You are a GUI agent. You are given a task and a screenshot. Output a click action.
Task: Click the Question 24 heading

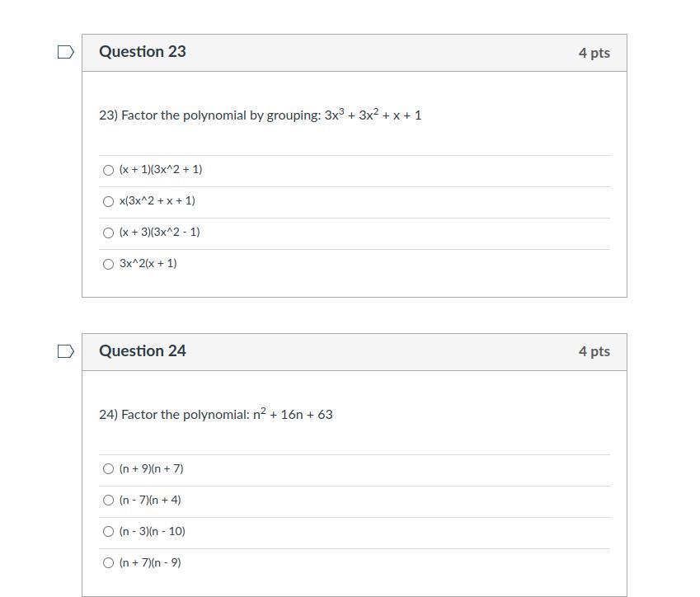tap(143, 351)
